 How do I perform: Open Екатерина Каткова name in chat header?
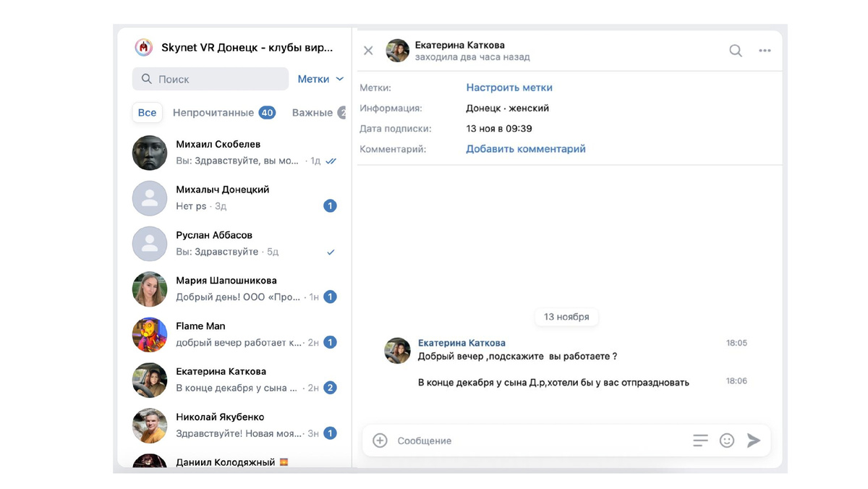coord(460,45)
